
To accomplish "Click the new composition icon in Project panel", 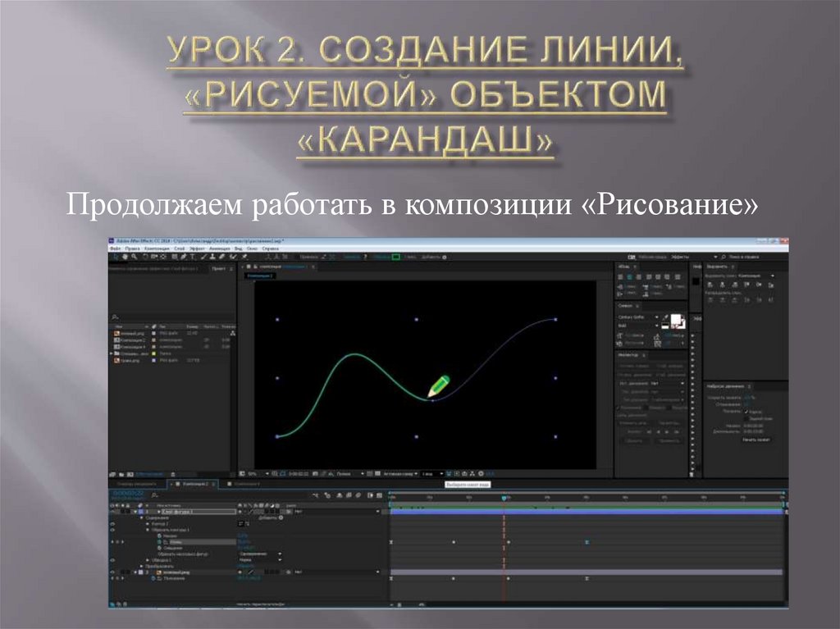I will tap(130, 475).
